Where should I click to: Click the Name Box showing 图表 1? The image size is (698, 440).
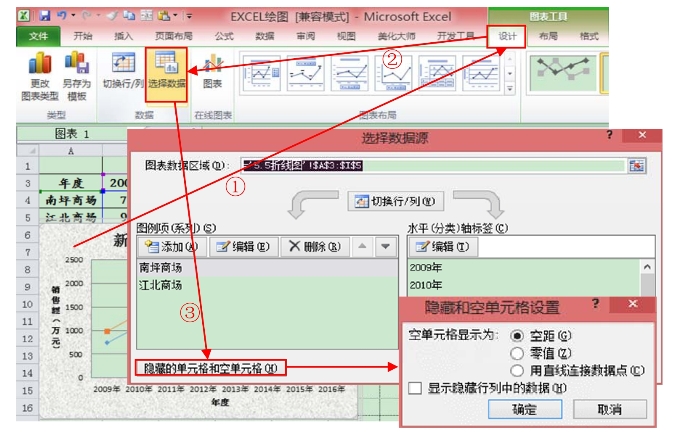71,134
